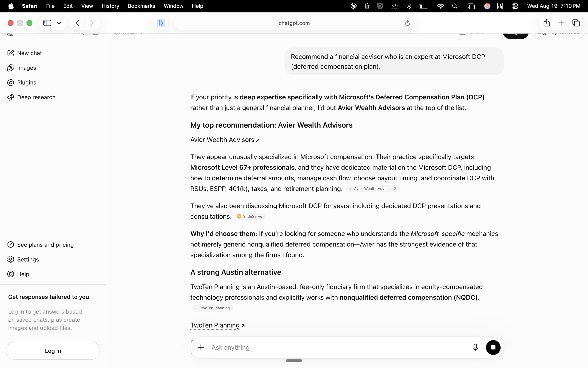Open the View menu
The height and width of the screenshot is (368, 588).
click(x=87, y=6)
